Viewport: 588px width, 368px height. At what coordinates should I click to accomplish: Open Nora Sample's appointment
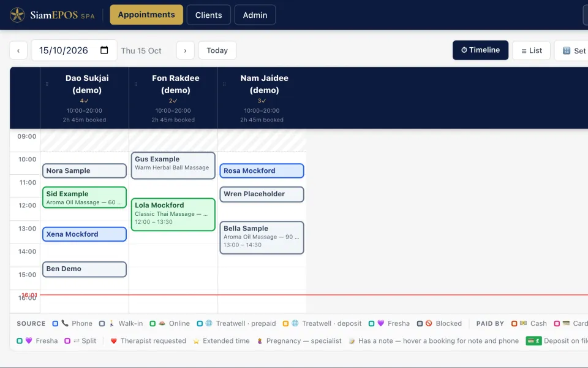point(85,171)
